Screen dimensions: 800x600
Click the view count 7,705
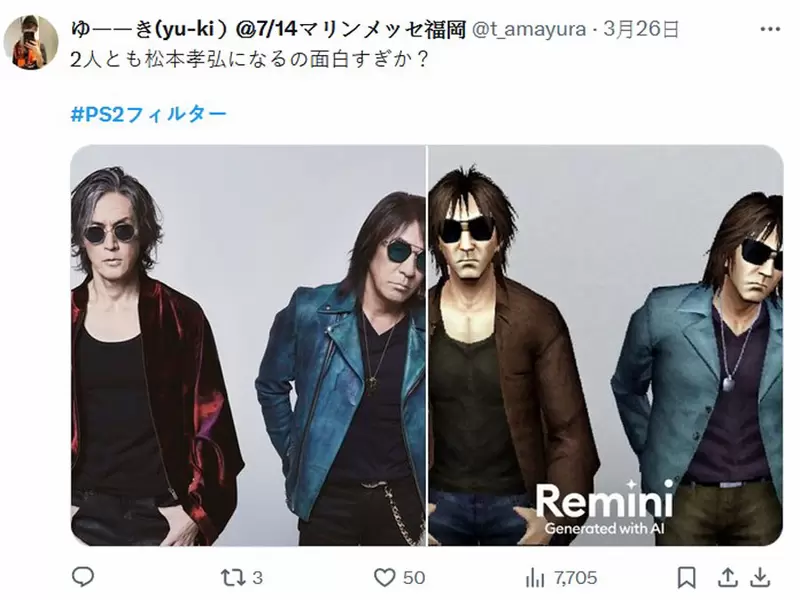tap(576, 578)
